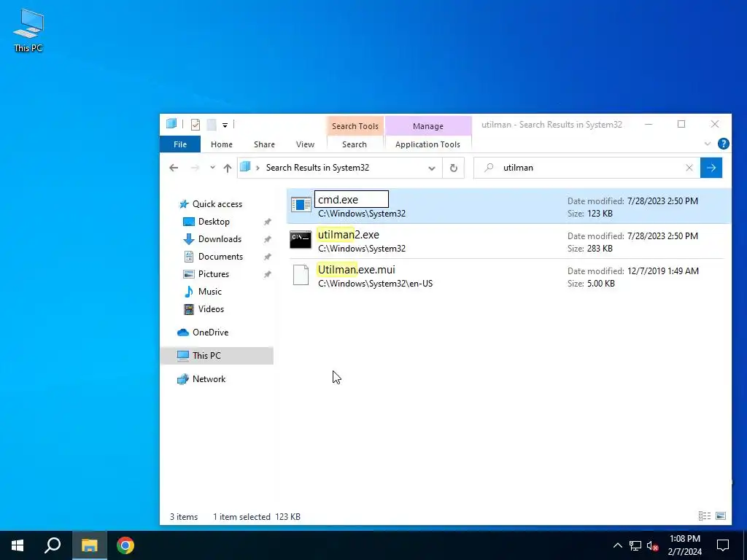The height and width of the screenshot is (560, 747).
Task: Click the network status tray icon
Action: (635, 545)
